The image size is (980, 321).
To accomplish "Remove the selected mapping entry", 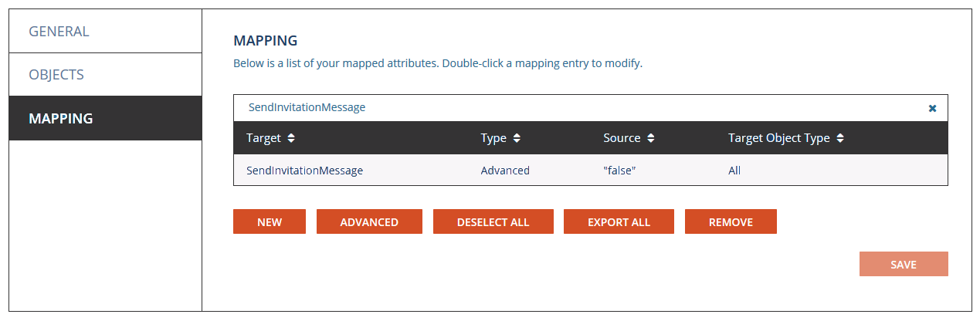I will pyautogui.click(x=731, y=221).
